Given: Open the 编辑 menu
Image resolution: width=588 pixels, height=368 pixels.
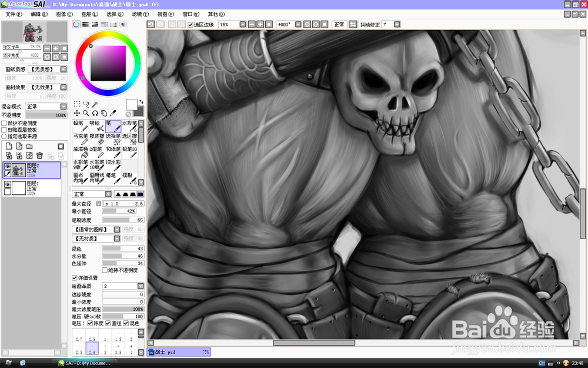Looking at the screenshot, I should tap(39, 14).
